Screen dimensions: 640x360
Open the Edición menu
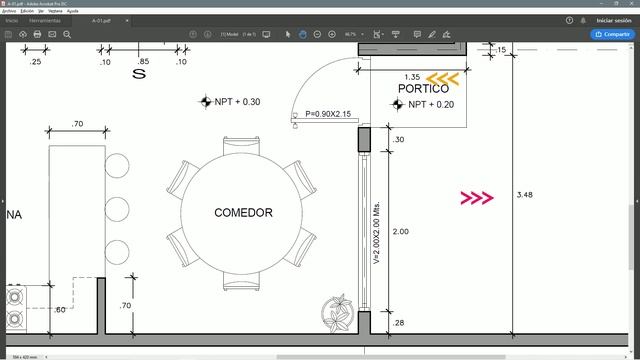pyautogui.click(x=27, y=11)
